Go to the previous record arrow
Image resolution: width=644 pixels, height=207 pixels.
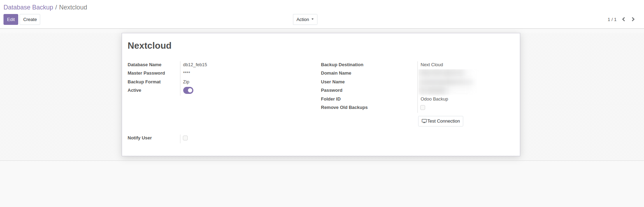[623, 19]
